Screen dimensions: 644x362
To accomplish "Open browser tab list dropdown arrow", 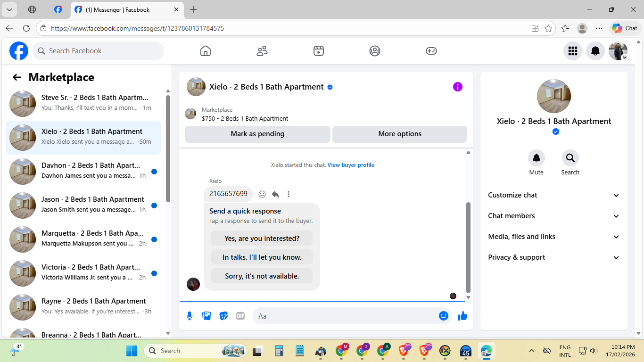I will coord(9,9).
